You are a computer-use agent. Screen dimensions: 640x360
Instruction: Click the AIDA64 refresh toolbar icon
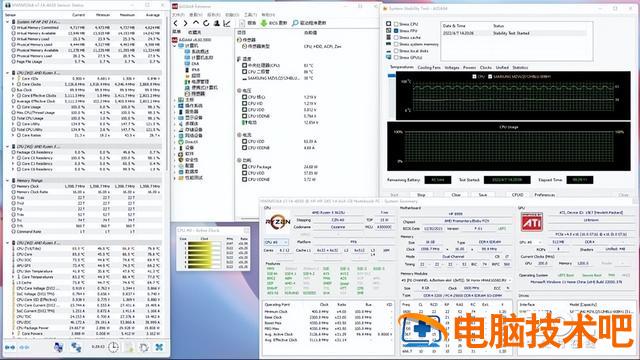tap(206, 23)
